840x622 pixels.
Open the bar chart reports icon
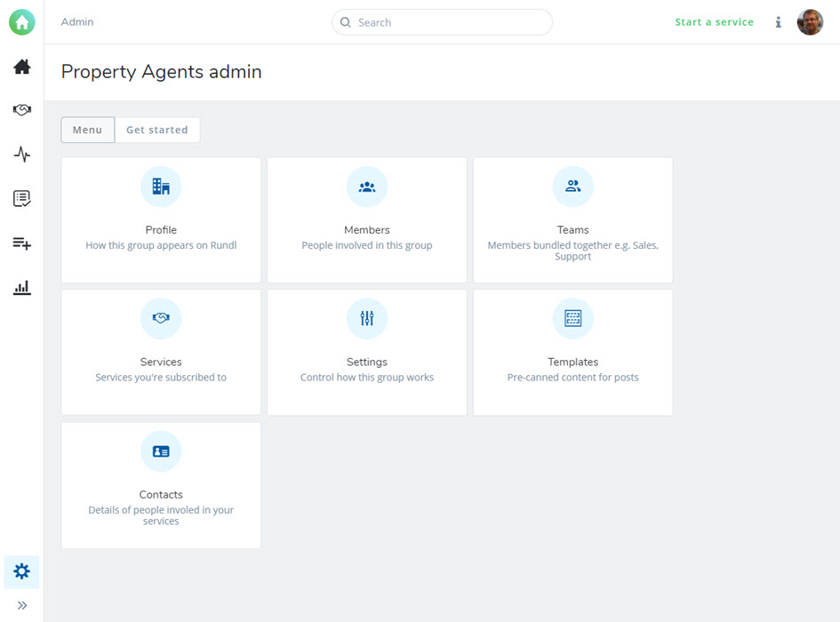coord(22,288)
